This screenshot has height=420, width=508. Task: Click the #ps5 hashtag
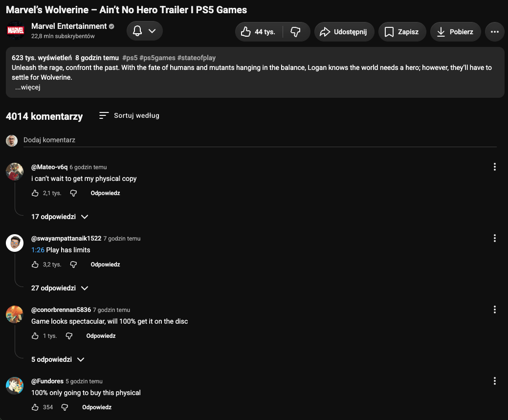click(130, 58)
